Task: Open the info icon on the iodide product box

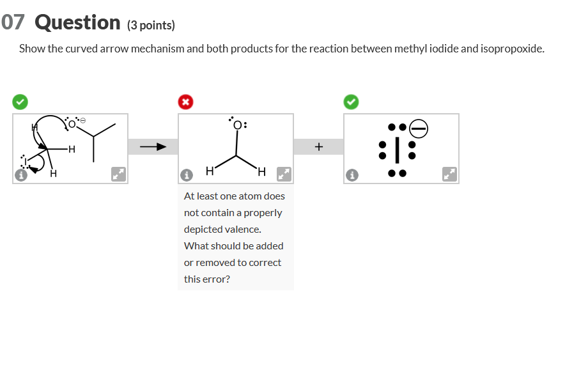Action: click(x=352, y=175)
